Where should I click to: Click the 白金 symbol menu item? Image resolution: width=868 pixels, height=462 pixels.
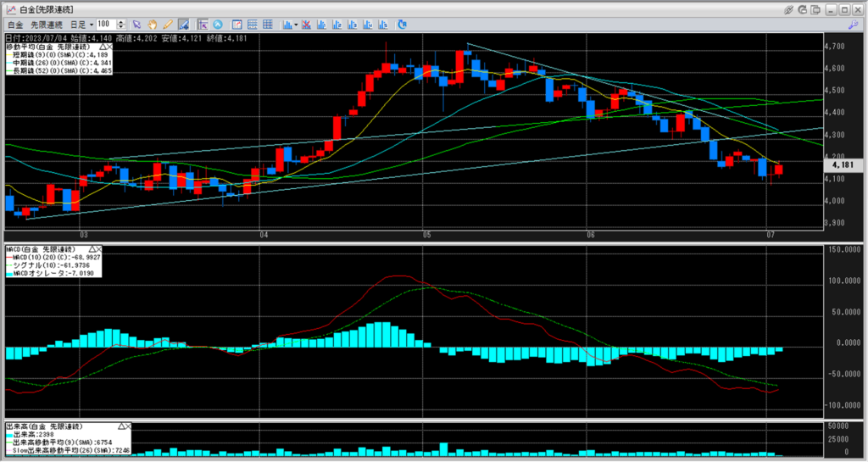14,25
